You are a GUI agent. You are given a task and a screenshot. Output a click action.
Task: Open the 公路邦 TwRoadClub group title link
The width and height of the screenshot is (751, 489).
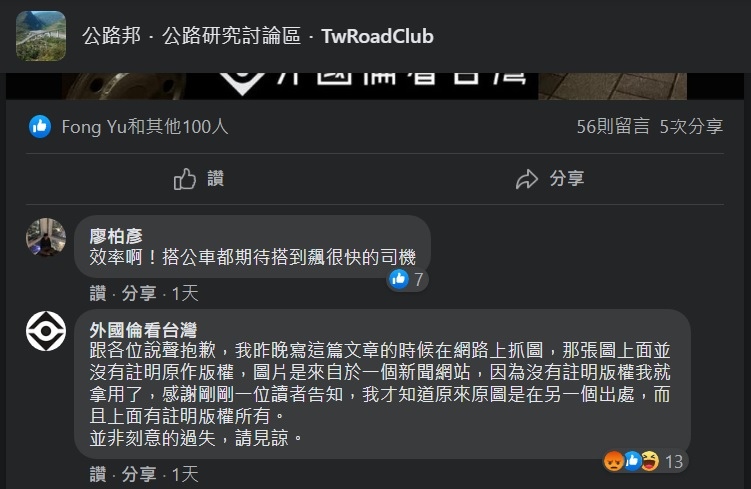258,36
